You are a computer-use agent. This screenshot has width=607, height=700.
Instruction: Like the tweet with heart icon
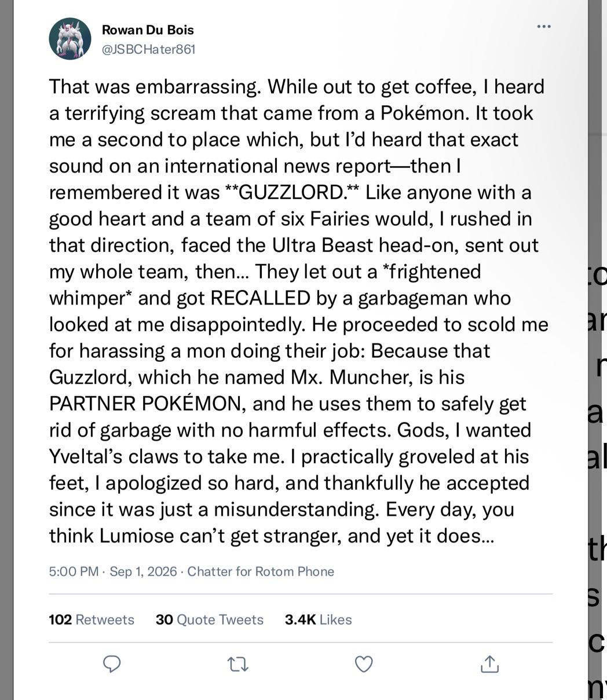pos(364,664)
